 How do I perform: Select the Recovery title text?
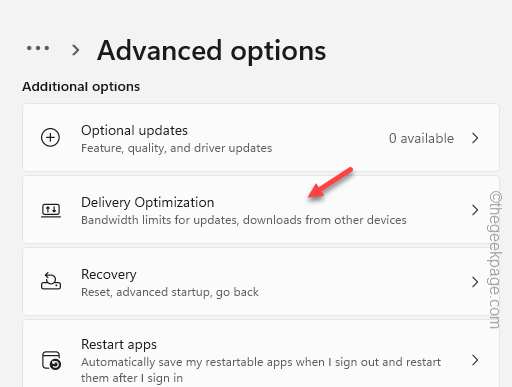click(109, 275)
